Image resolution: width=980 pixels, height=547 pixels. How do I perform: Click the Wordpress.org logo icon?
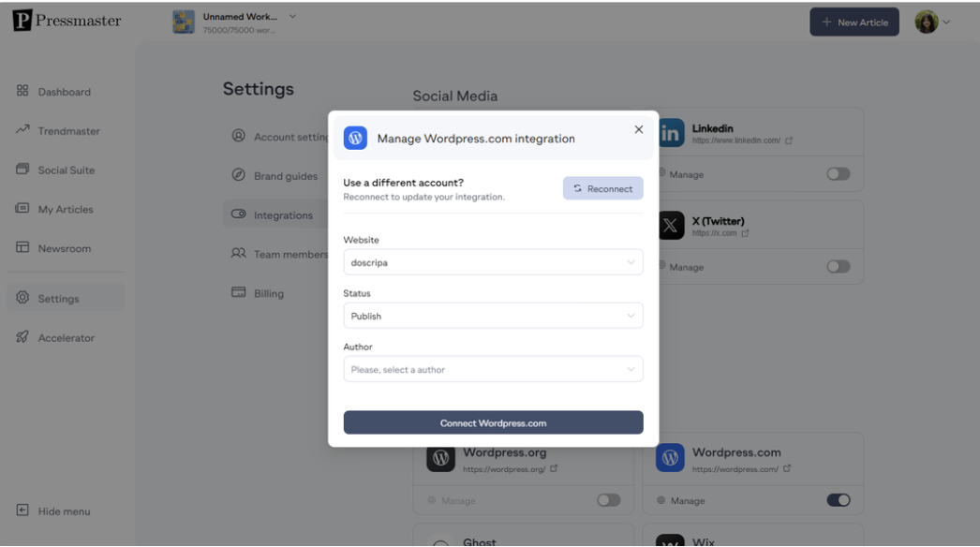(440, 458)
